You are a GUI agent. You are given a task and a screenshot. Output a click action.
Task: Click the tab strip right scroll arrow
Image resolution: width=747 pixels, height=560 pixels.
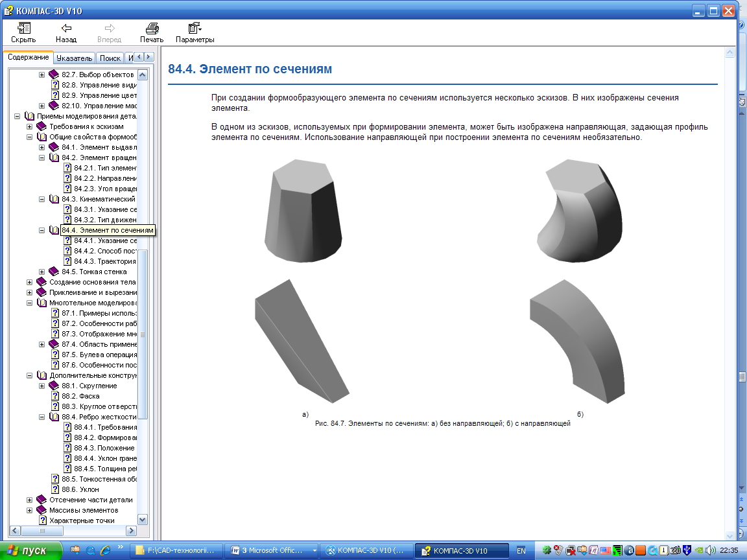[x=148, y=57]
